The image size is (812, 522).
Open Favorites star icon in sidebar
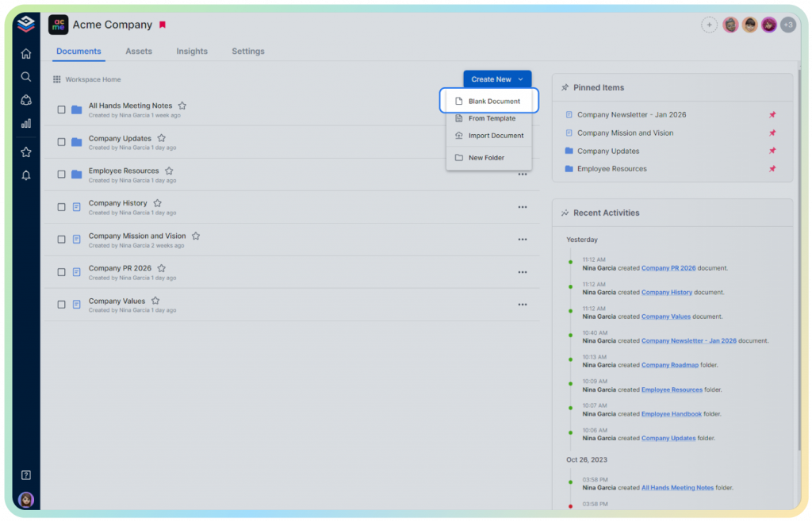(x=26, y=152)
